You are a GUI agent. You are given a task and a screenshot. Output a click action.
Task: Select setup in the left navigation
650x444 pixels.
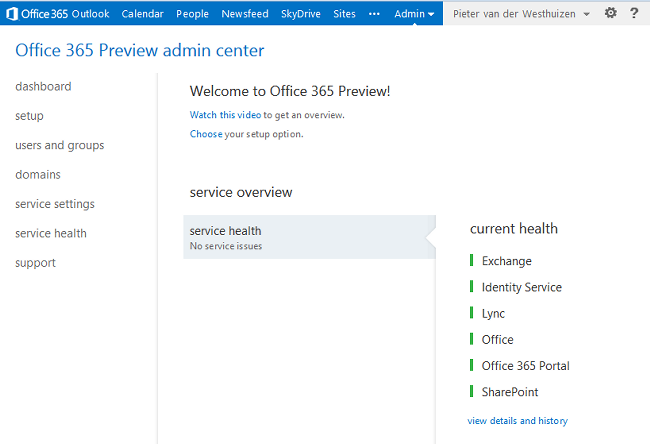[x=29, y=116]
